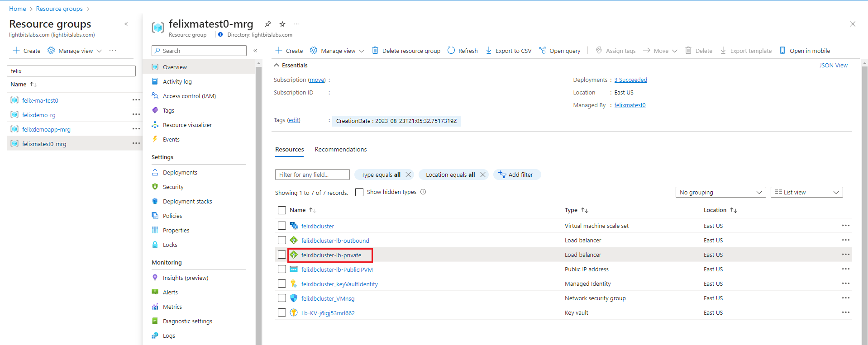Focus the Filter for any field box
The width and height of the screenshot is (868, 345).
[x=312, y=175]
